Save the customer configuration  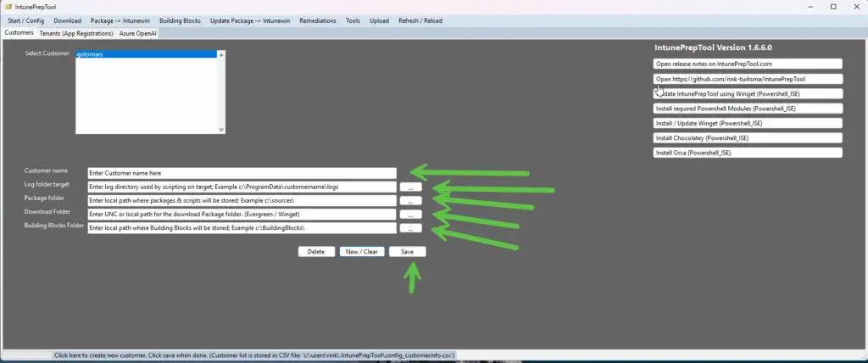point(408,252)
